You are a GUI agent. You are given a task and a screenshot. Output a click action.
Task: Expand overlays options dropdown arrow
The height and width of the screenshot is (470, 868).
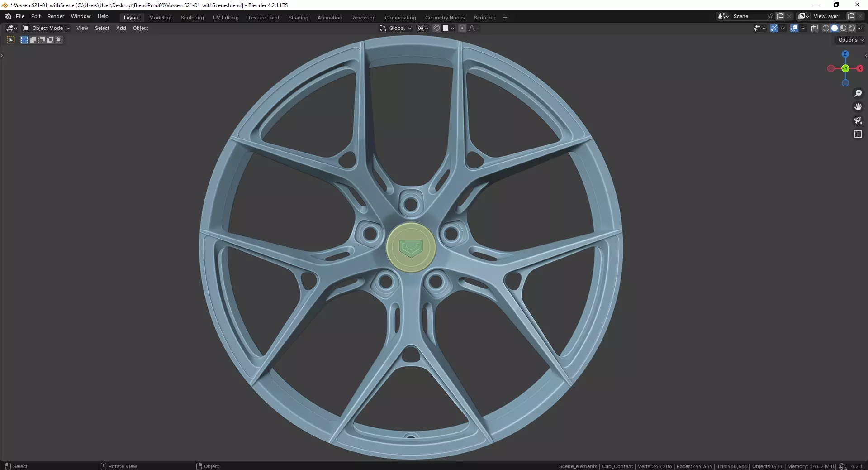803,28
